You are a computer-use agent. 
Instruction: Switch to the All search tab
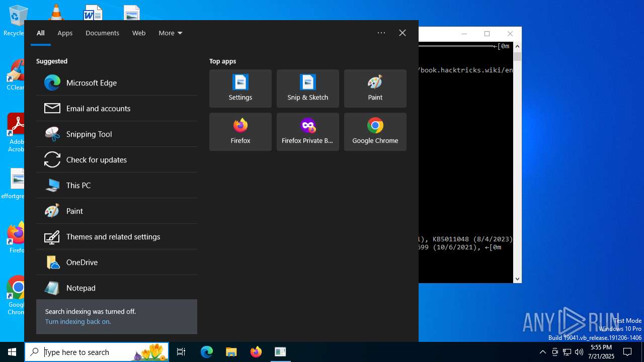point(41,33)
